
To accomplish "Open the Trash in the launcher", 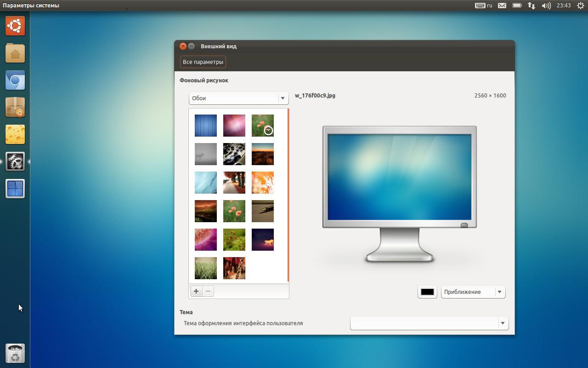I will [15, 352].
